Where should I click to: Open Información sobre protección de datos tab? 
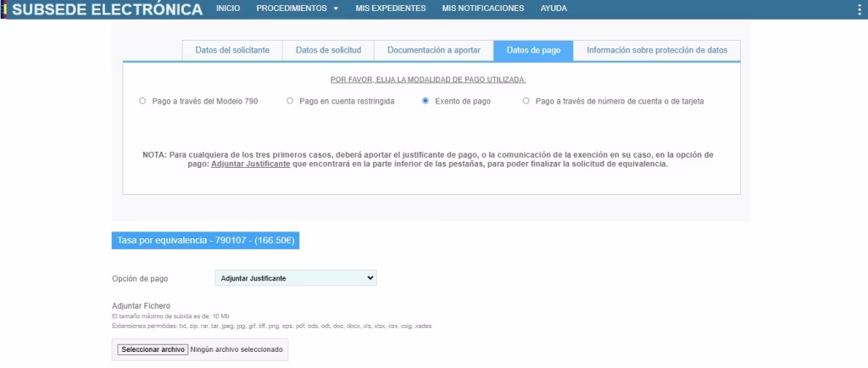click(657, 50)
